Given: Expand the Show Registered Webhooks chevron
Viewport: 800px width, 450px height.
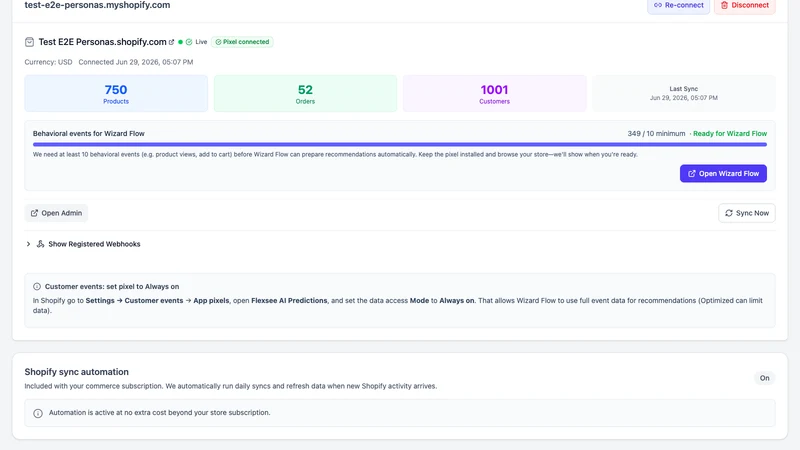Looking at the screenshot, I should 29,244.
